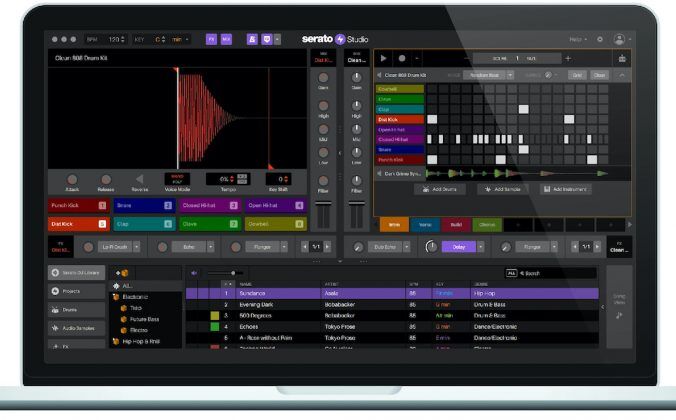Click the Reverse arrow icon
The image size is (676, 420).
[x=139, y=179]
